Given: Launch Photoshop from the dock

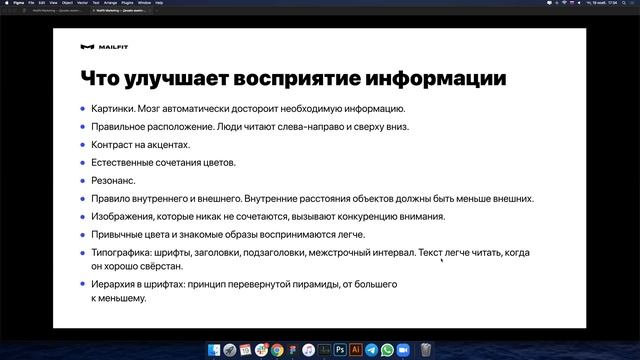Looking at the screenshot, I should (340, 350).
